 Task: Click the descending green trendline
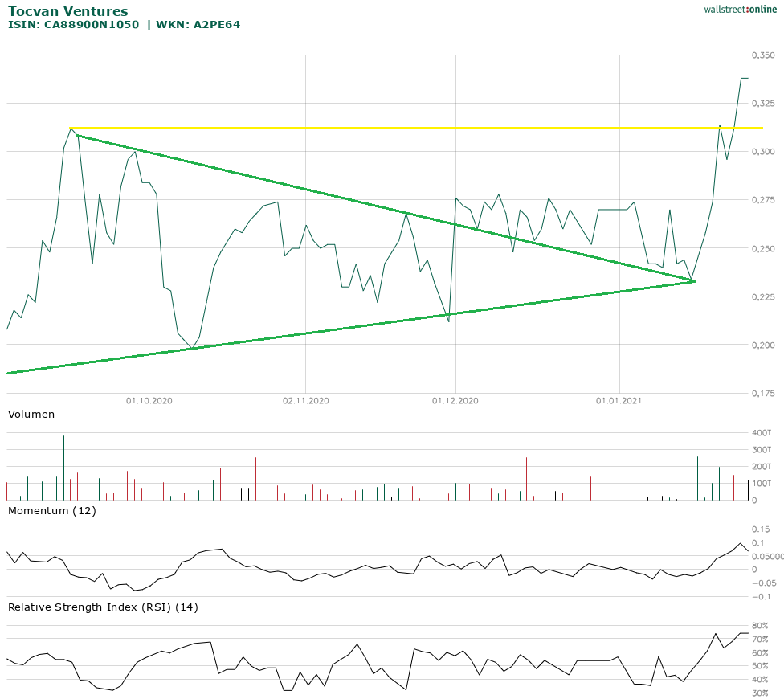(385, 209)
